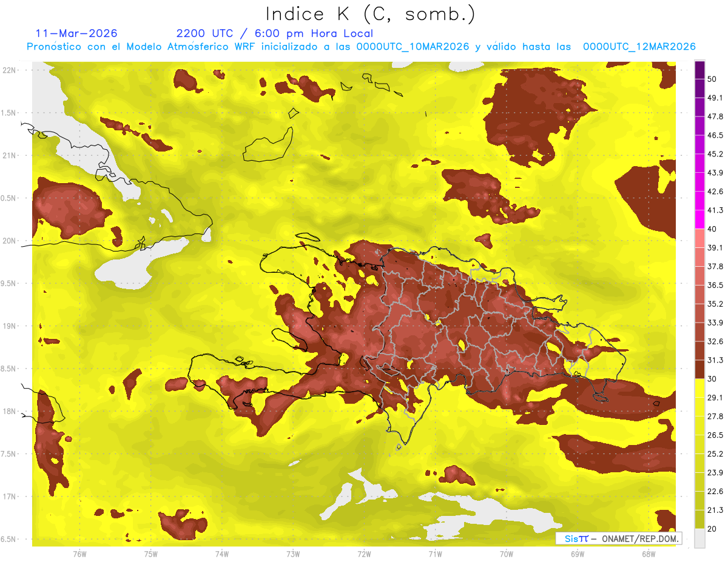Click the "35.2" color scale value
The height and width of the screenshot is (562, 728).
pos(715,304)
